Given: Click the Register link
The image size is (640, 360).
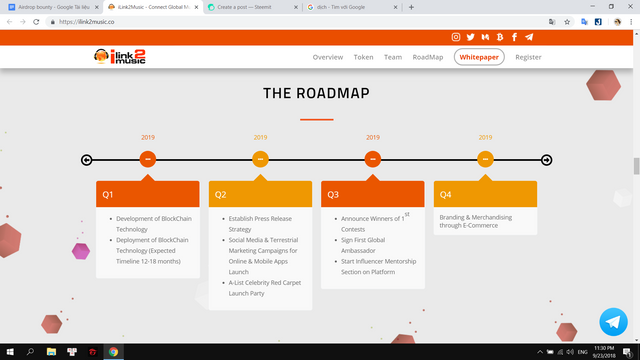Looking at the screenshot, I should click(x=528, y=57).
